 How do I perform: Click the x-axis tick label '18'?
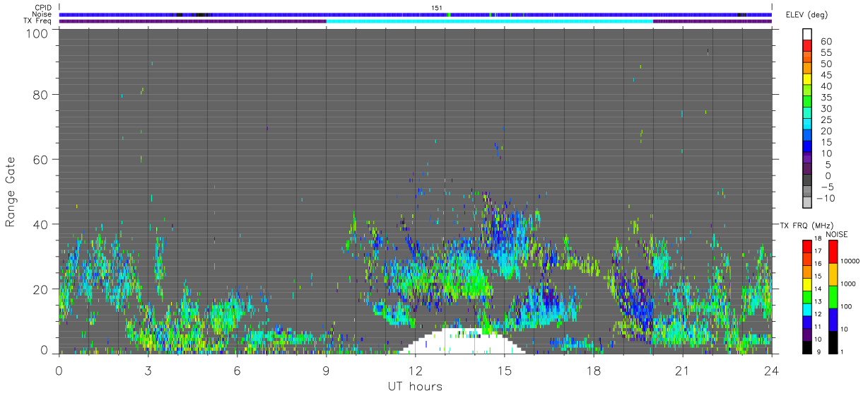(594, 370)
